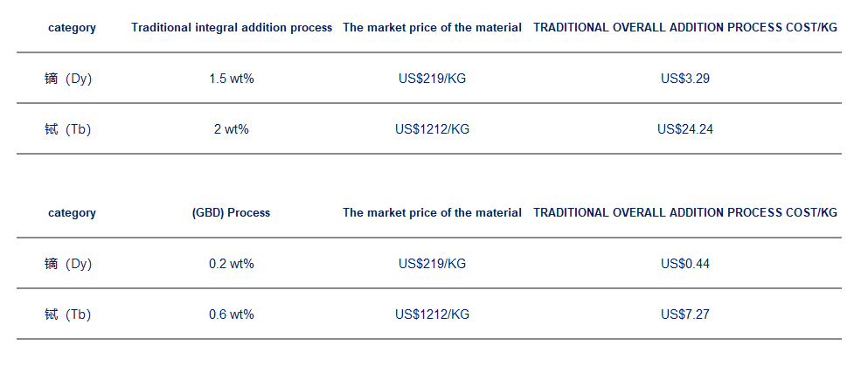
Task: Click market price header in the GBD table
Action: pyautogui.click(x=432, y=213)
